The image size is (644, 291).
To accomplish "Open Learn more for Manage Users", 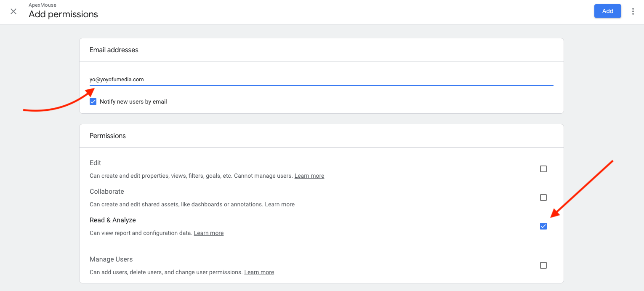I will coord(259,272).
